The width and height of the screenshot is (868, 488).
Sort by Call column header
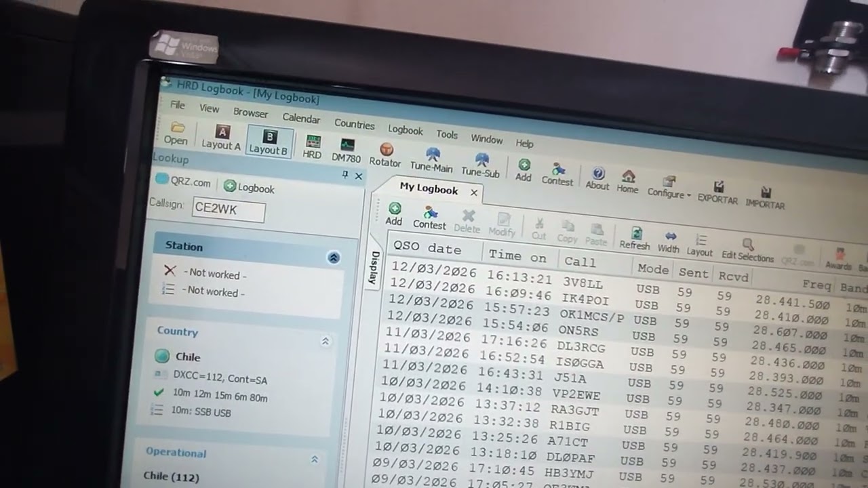(x=580, y=262)
